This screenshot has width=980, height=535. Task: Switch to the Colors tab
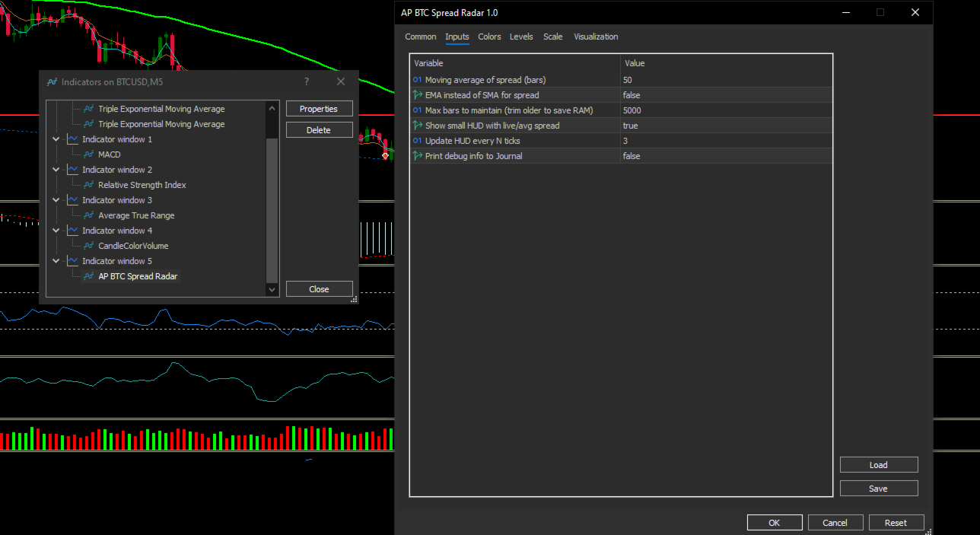(x=489, y=37)
